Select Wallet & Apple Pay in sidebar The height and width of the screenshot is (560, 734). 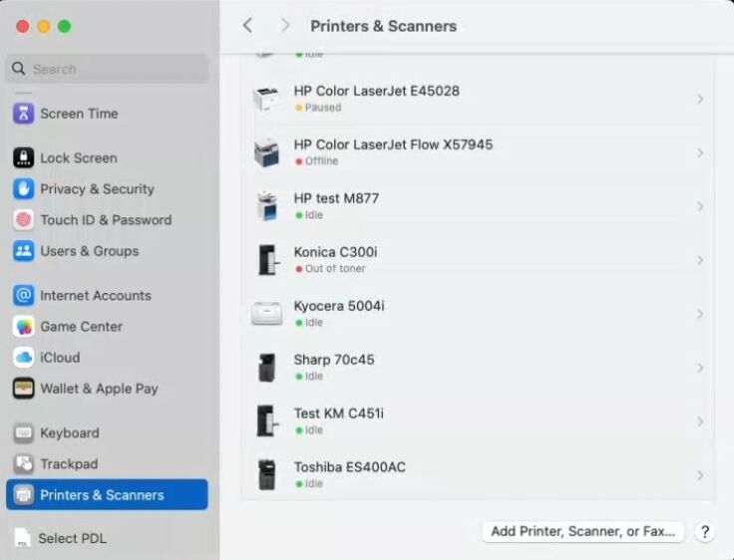click(99, 389)
